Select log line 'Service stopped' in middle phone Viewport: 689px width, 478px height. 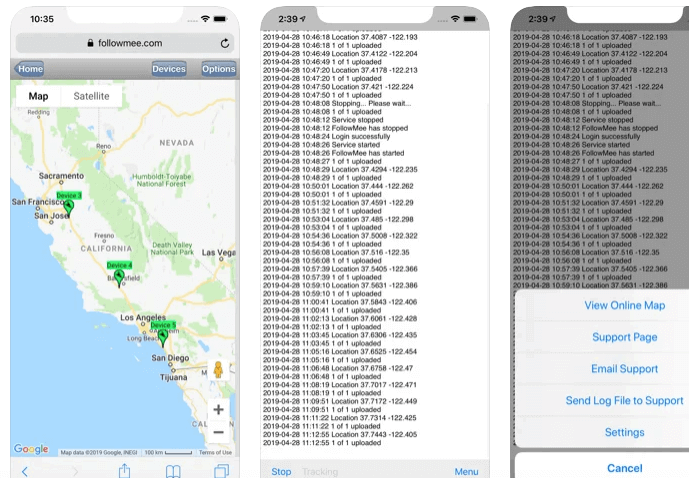click(x=323, y=120)
